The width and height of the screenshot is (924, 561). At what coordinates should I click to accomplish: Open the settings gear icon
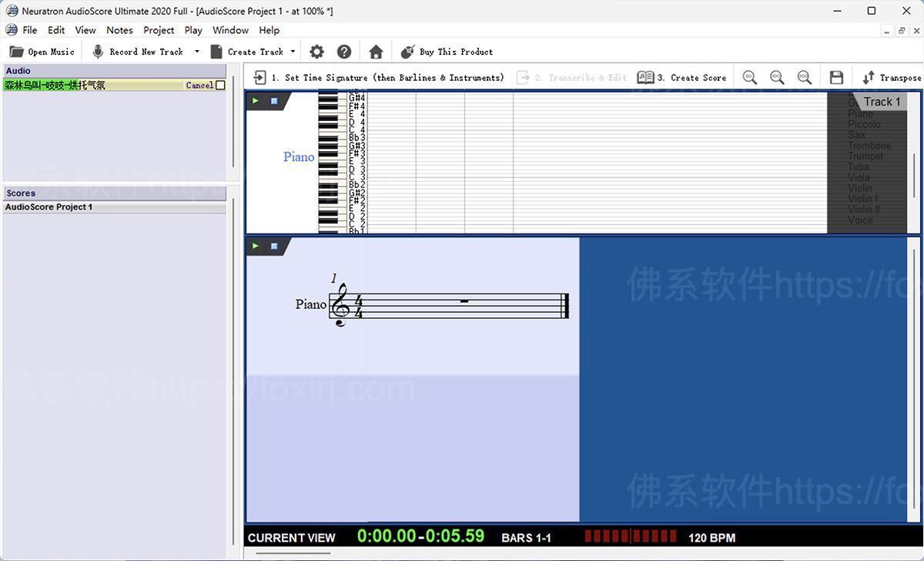point(316,52)
